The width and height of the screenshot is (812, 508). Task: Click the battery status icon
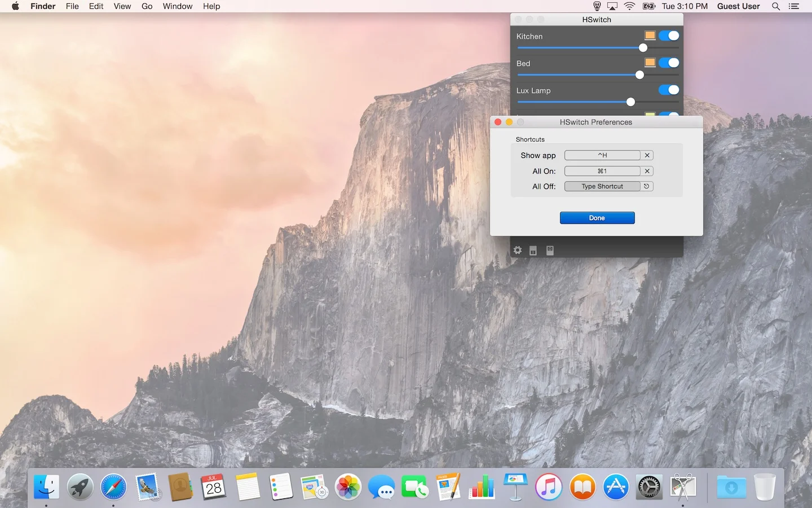coord(649,6)
